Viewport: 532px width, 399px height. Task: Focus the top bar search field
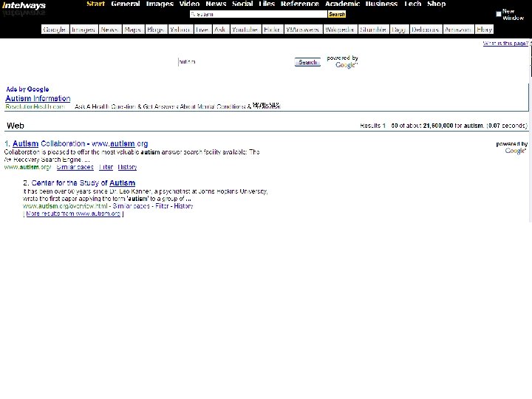(x=258, y=14)
